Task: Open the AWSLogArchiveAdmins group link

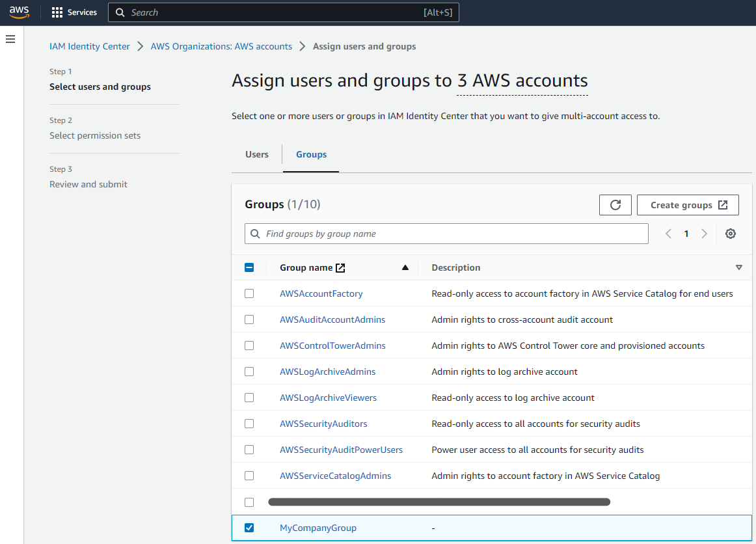Action: pos(327,372)
